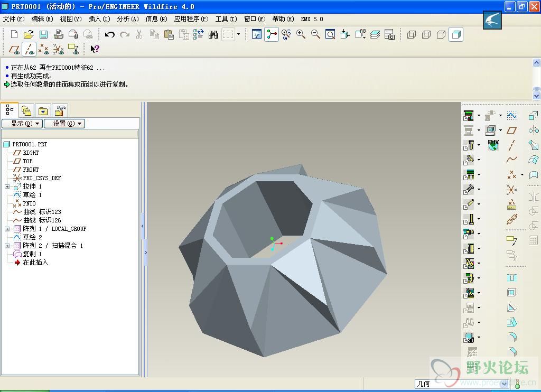This screenshot has height=392, width=541.
Task: Create a new file with the New icon
Action: click(x=14, y=34)
